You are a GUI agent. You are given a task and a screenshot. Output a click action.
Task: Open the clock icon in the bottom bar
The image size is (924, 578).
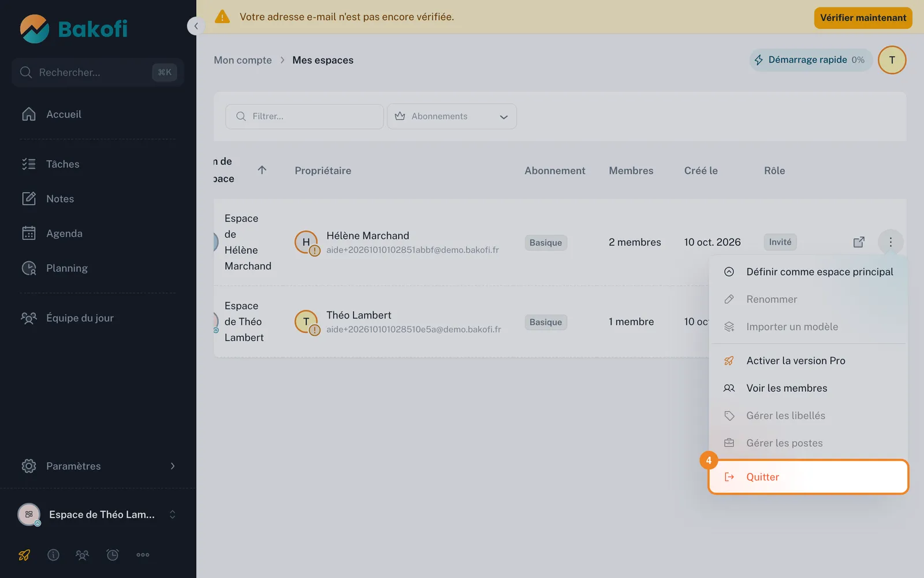tap(113, 555)
